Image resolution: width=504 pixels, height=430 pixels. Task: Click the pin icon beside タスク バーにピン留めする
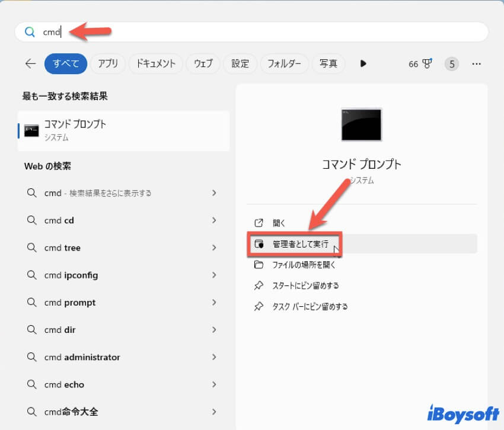(259, 307)
